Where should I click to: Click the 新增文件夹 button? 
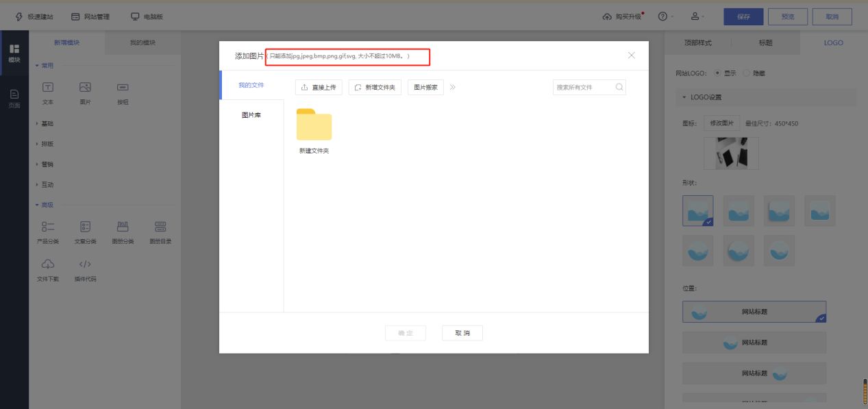(x=375, y=88)
